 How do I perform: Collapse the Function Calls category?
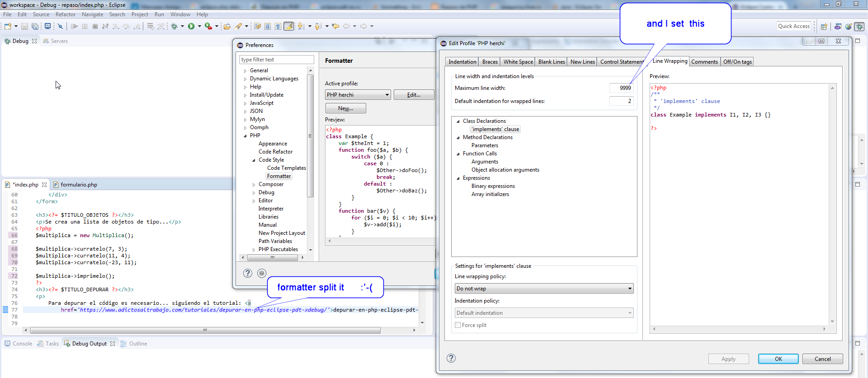pos(458,154)
